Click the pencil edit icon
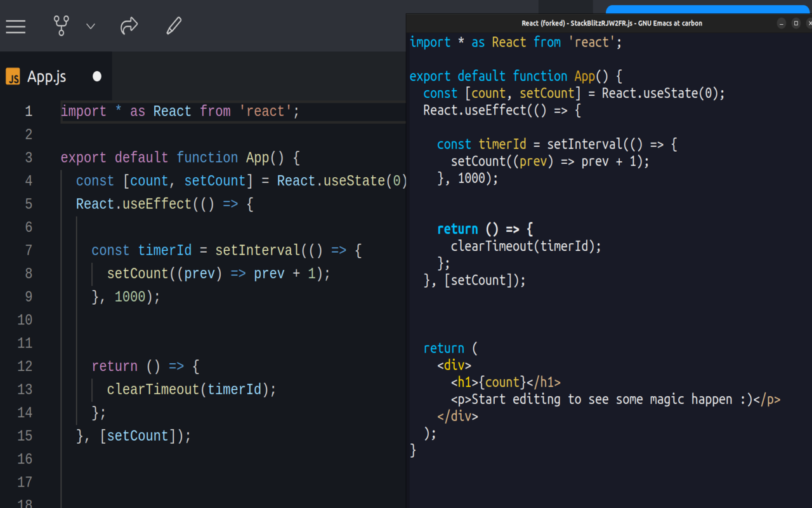The width and height of the screenshot is (812, 508). 174,26
